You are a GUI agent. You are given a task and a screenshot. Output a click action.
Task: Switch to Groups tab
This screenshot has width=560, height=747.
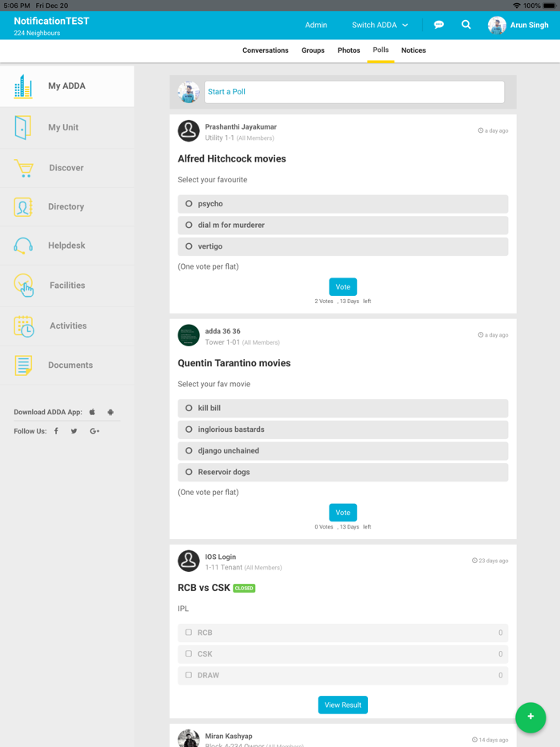313,50
